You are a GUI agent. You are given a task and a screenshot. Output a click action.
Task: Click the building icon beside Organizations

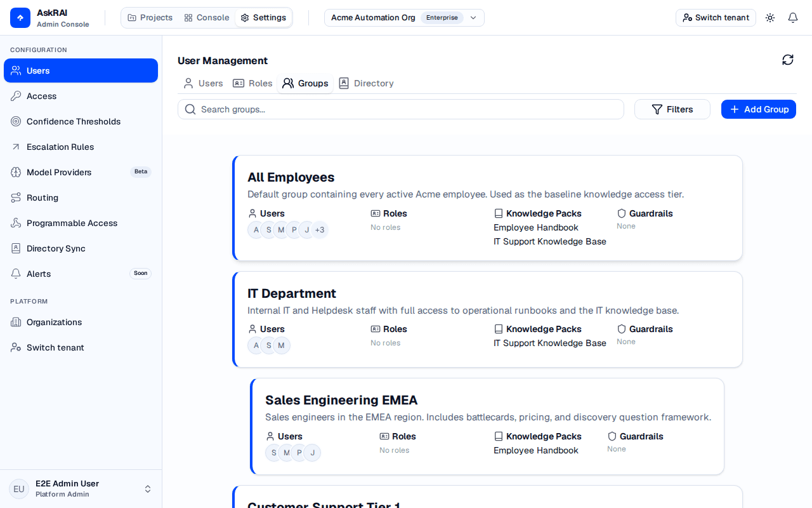(x=16, y=322)
